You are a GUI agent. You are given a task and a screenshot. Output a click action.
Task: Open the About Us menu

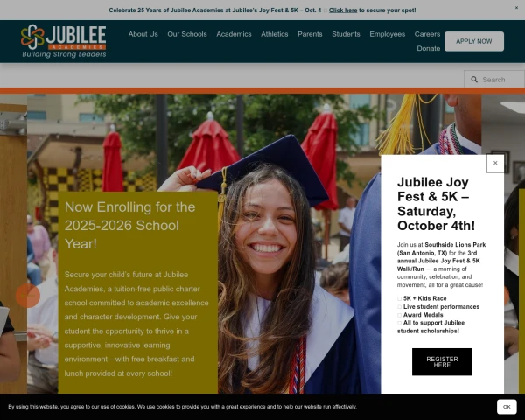coord(143,34)
